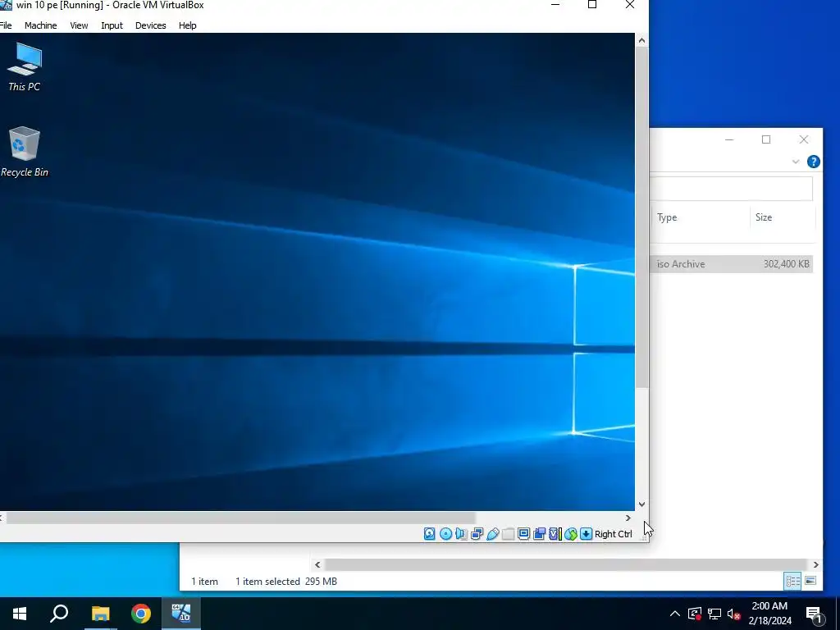Click the Right Ctrl host key label
This screenshot has width=840, height=630.
(x=614, y=534)
